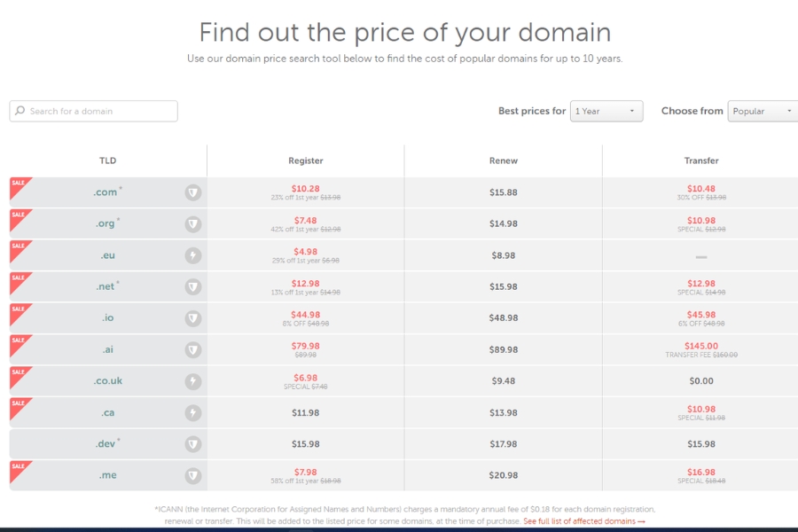Viewport: 798px width, 532px height.
Task: Click the shield icon in .me row
Action: coord(193,476)
